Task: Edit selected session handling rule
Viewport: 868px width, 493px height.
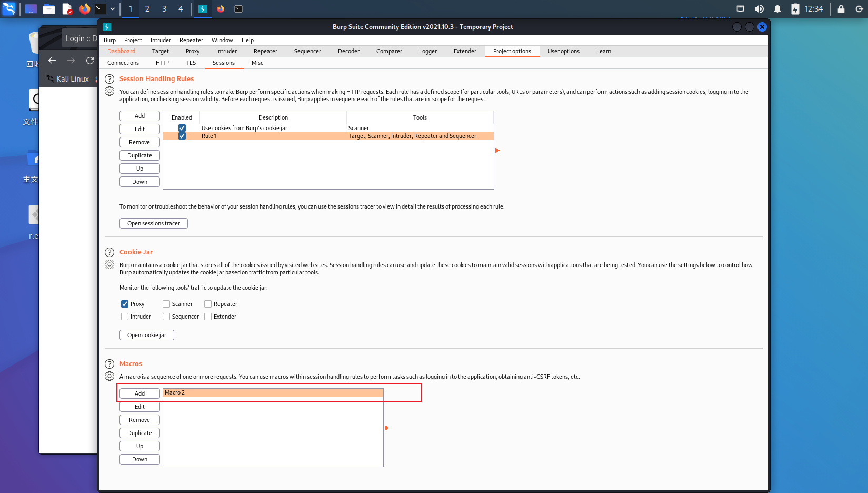Action: pos(139,129)
